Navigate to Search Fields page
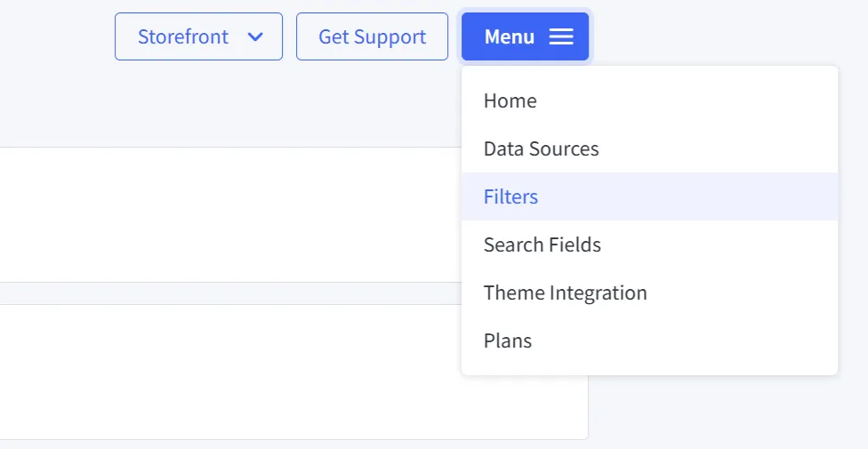 point(542,245)
